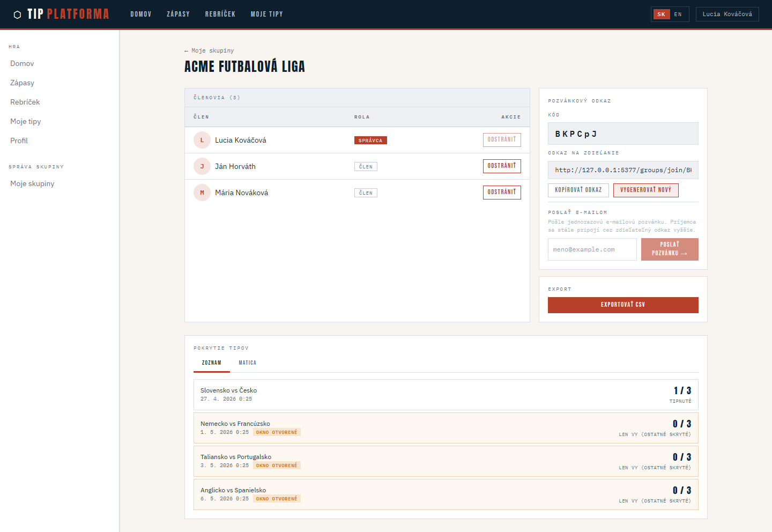Switch language to EN
This screenshot has width=772, height=532.
(678, 14)
